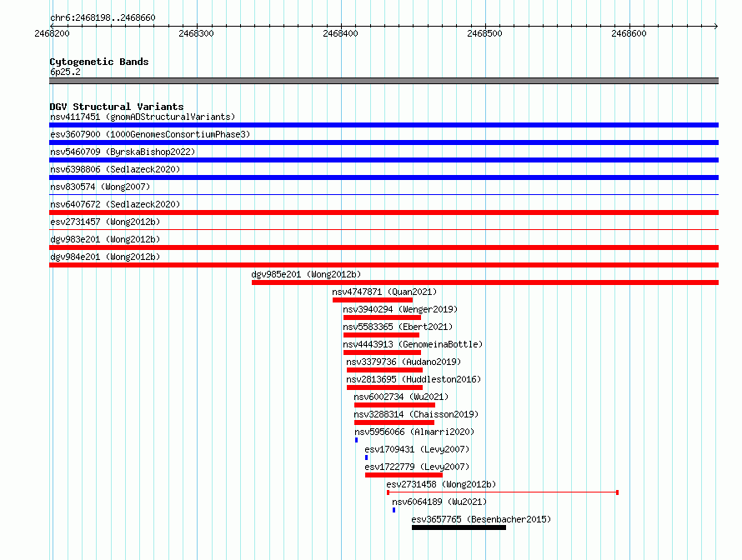Image resolution: width=742 pixels, height=560 pixels.
Task: Open the nsv4443913 GenomeinaBottle label
Action: pos(413,344)
